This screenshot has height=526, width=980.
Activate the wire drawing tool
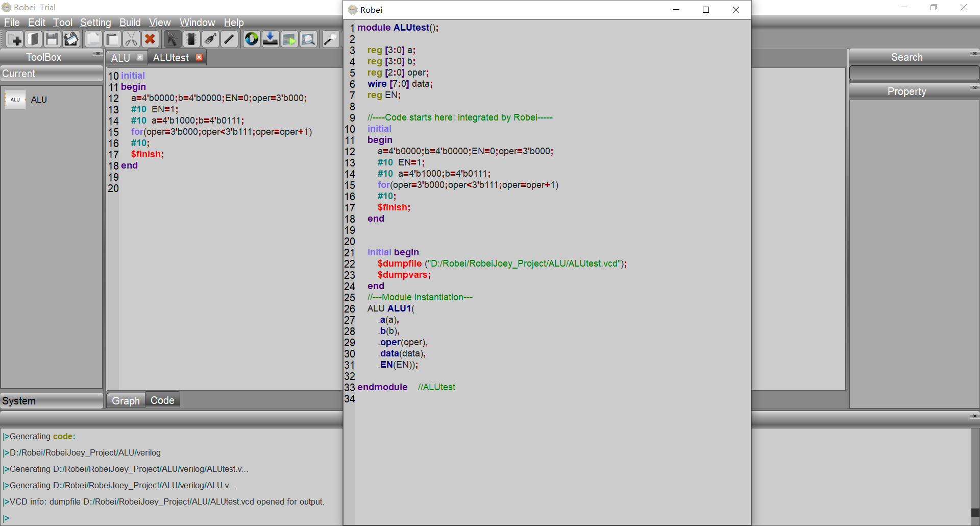pos(229,39)
